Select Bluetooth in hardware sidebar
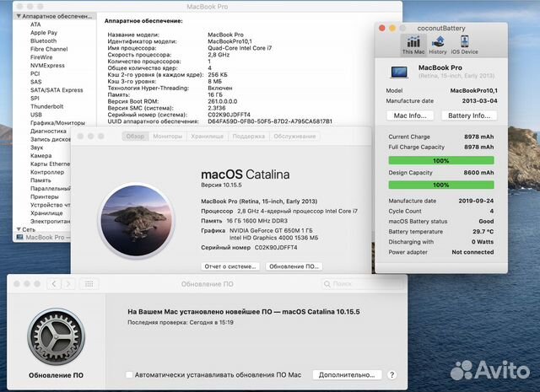The image size is (540, 392). [43, 40]
